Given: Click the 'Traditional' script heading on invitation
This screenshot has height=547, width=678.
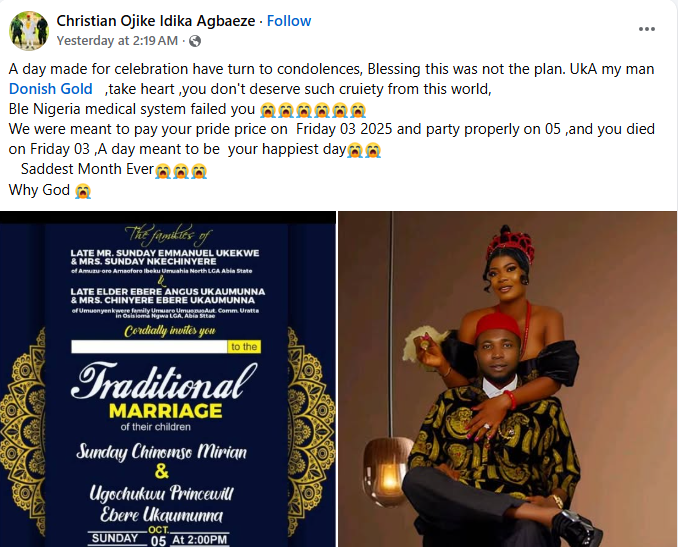Looking at the screenshot, I should click(x=164, y=382).
